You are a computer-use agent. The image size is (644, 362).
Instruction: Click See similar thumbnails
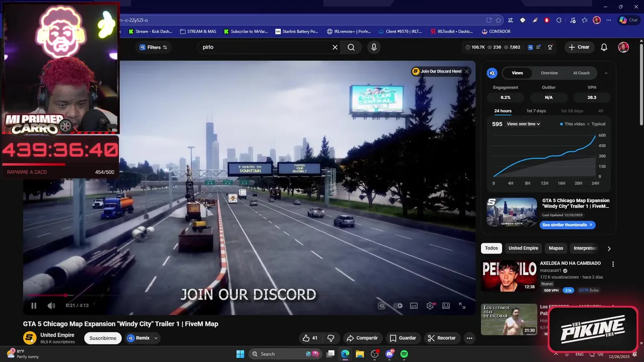point(567,225)
